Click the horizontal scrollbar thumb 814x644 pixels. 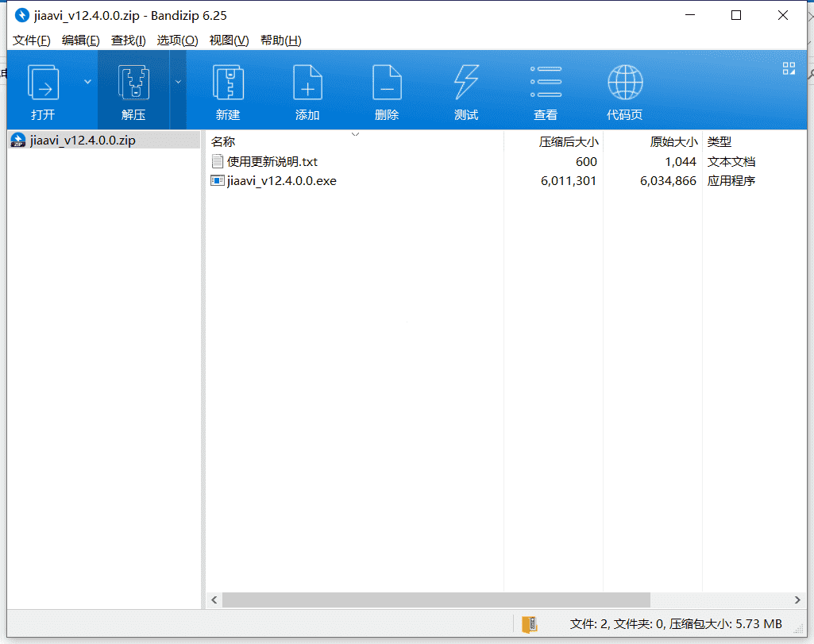[436, 600]
